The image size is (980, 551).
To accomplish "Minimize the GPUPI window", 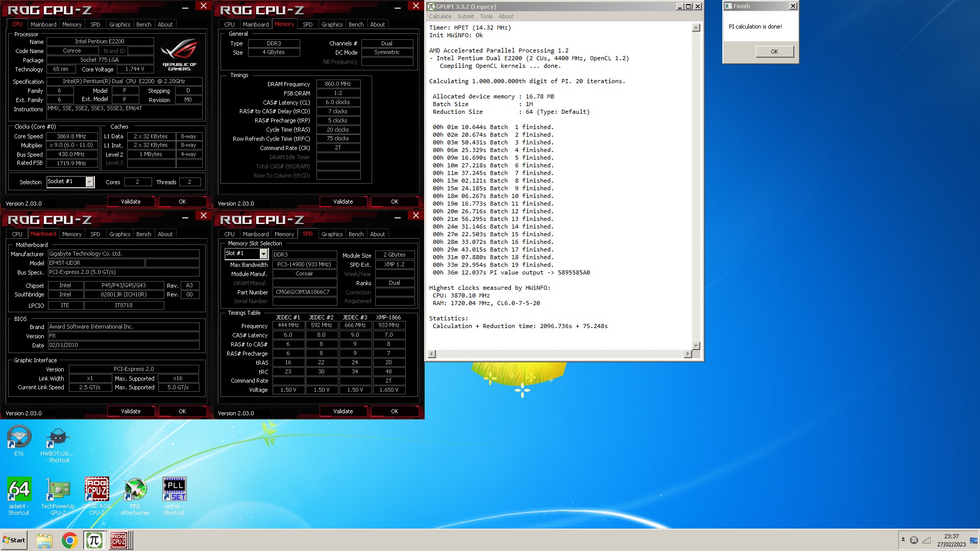I will click(x=679, y=7).
